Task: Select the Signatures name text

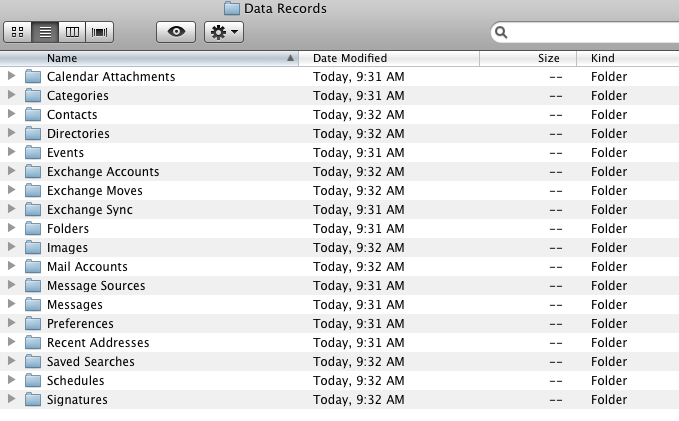Action: [77, 399]
